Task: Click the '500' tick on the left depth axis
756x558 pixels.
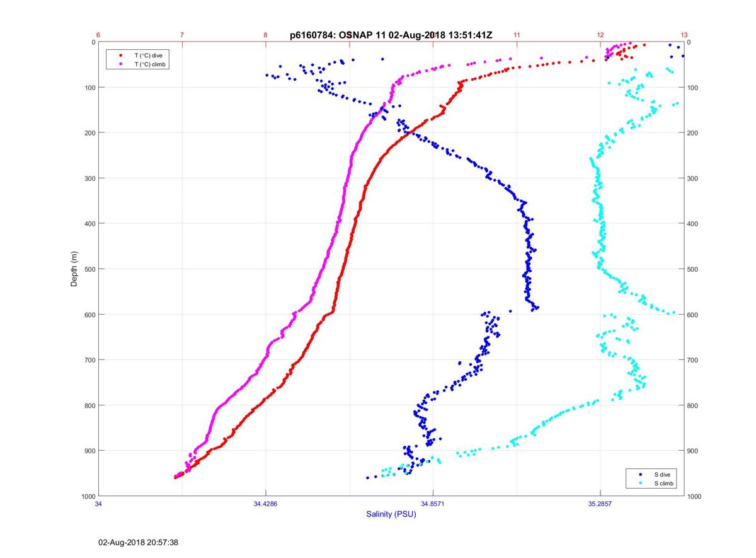Action: tap(89, 269)
